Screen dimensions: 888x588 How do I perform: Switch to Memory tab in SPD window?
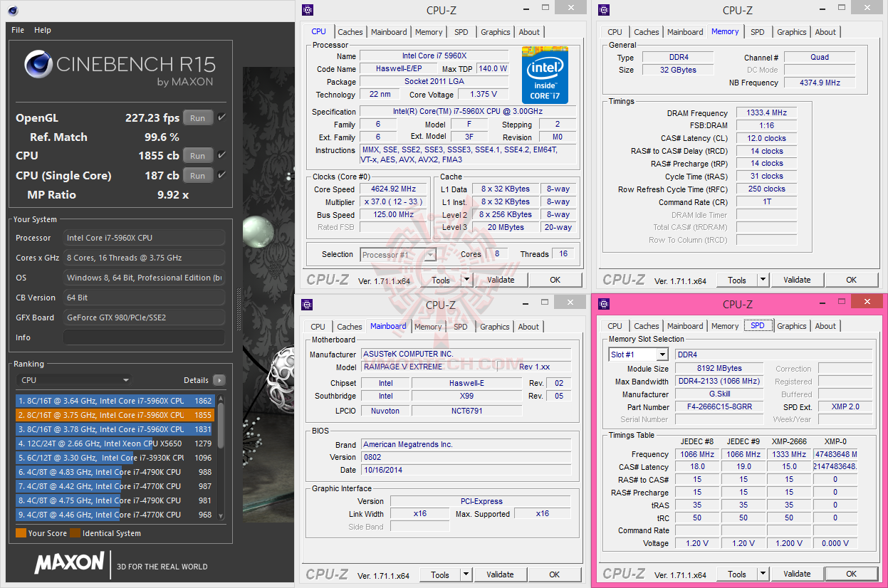coord(725,326)
